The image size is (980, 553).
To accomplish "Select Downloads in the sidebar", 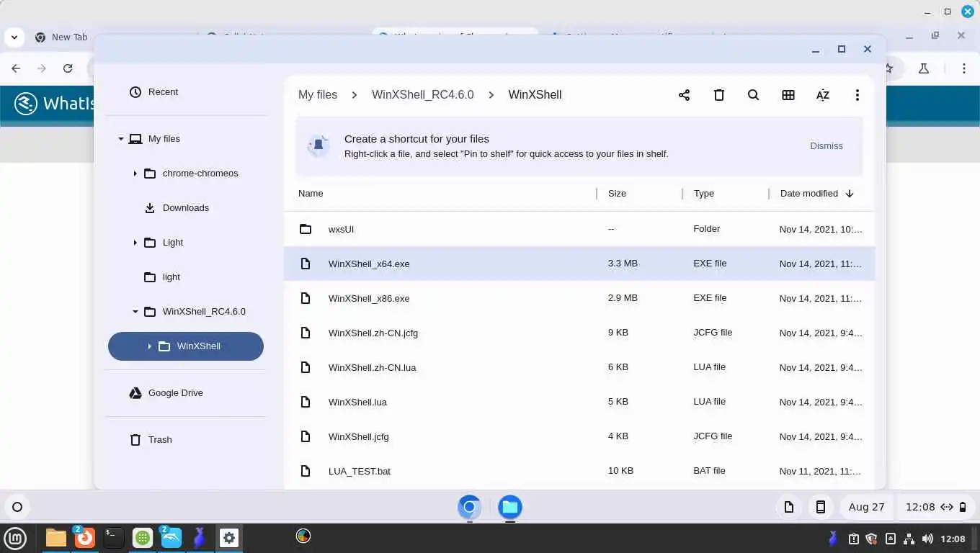I will tap(186, 208).
